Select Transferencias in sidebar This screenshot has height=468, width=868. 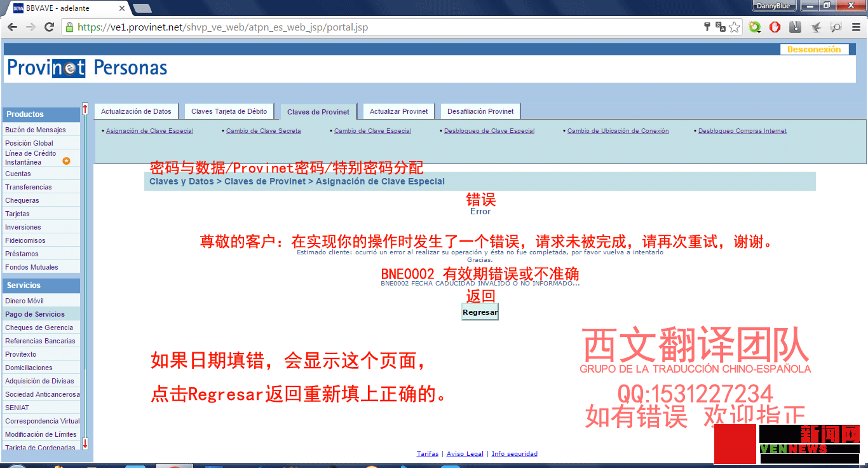pyautogui.click(x=41, y=187)
